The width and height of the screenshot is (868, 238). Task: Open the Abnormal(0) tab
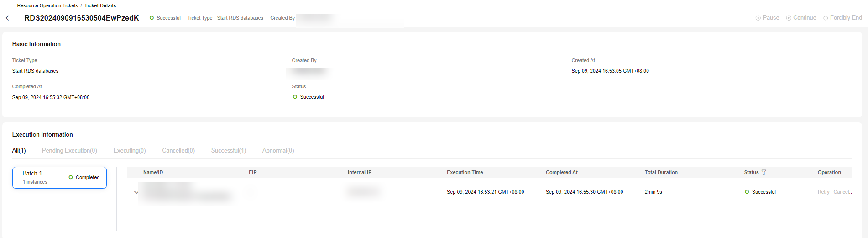(278, 150)
